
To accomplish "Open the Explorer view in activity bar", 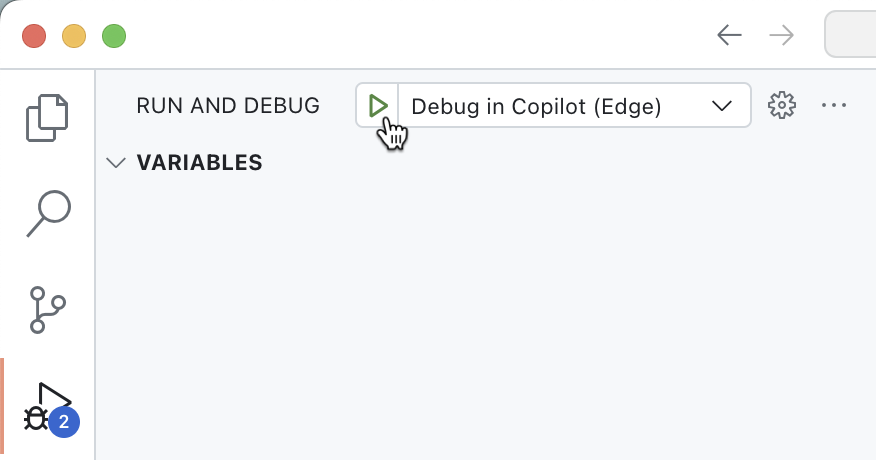I will pos(48,117).
